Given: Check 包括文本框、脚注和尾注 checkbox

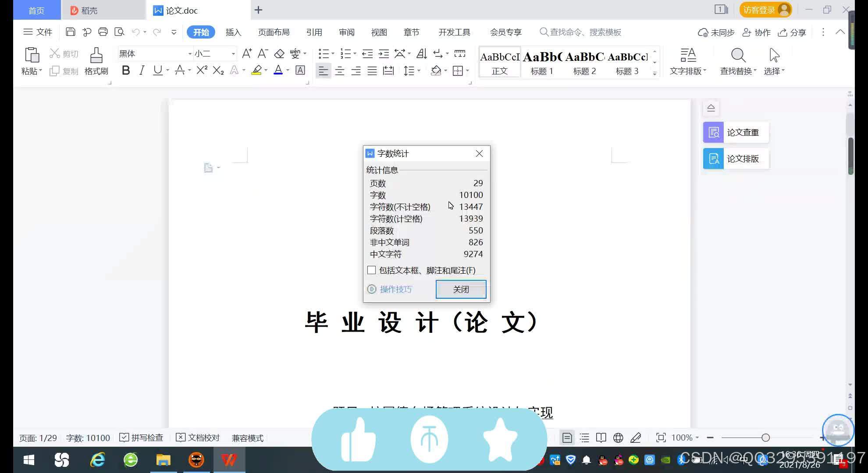Looking at the screenshot, I should [372, 270].
